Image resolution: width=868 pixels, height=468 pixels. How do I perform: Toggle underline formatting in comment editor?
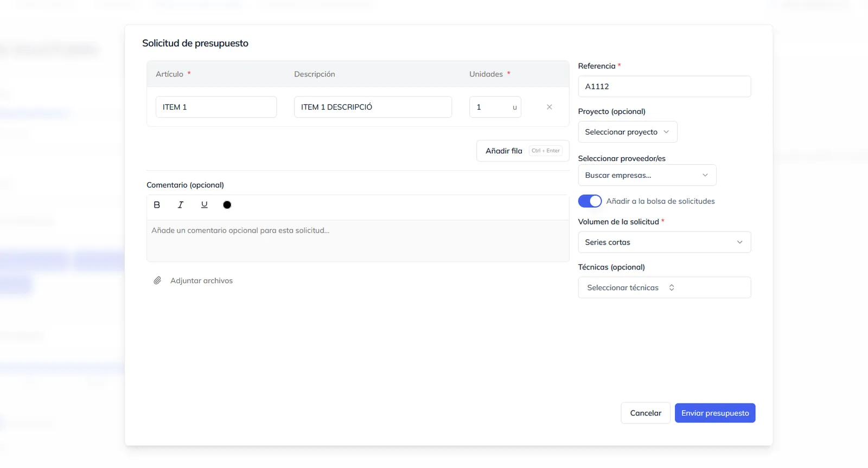pos(205,205)
